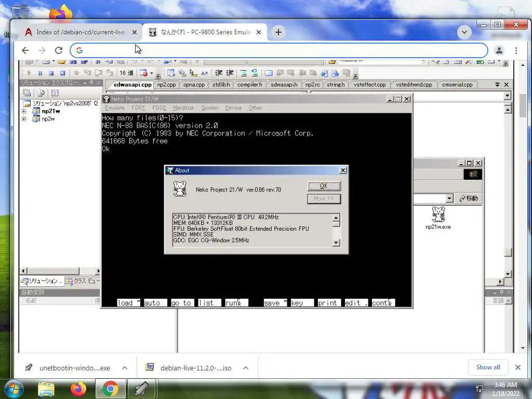Toggle hexadecimal display '16 進' button

(126, 73)
